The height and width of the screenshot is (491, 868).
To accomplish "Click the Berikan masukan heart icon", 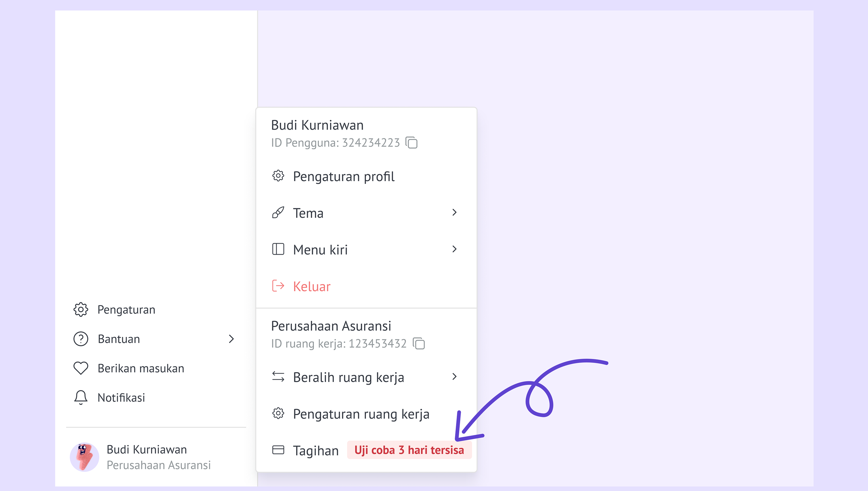I will tap(81, 368).
